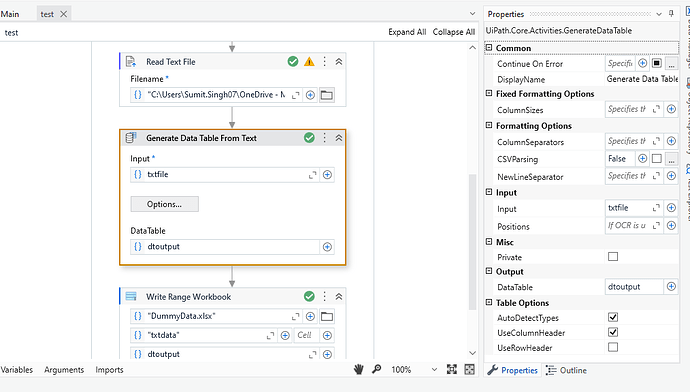Screen dimensions: 690x392
Task: Click the Options... button
Action: pyautogui.click(x=165, y=204)
